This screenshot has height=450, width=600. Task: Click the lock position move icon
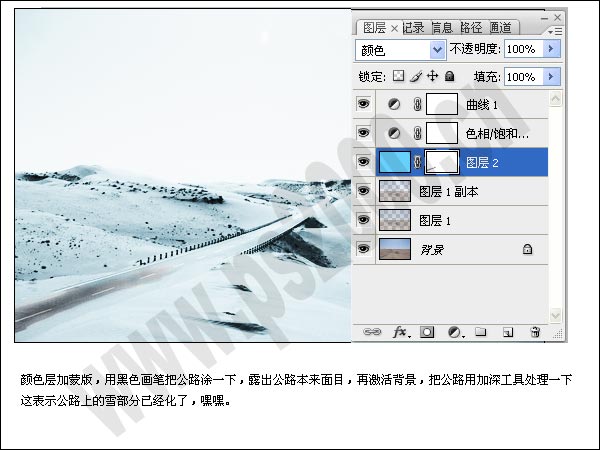(x=433, y=76)
